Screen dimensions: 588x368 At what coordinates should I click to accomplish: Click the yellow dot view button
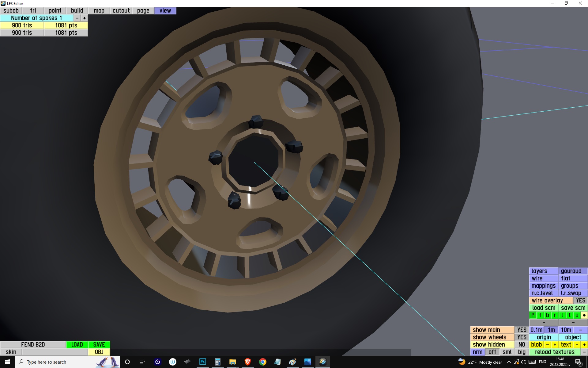pos(584,315)
